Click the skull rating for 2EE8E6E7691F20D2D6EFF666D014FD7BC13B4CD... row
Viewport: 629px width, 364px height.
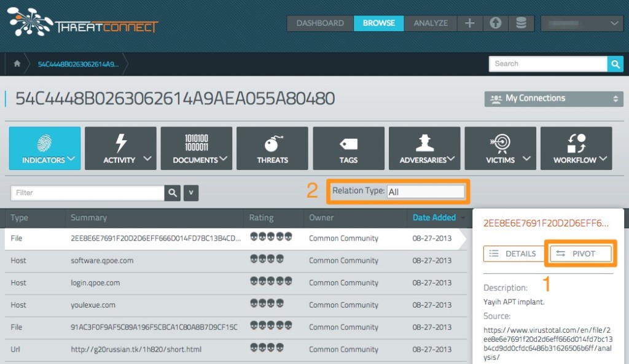coord(271,236)
